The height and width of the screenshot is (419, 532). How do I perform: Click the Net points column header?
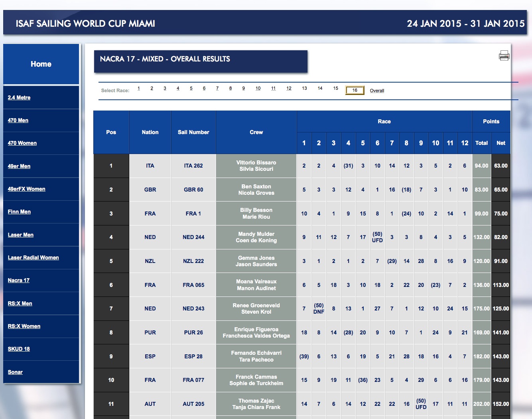click(x=501, y=143)
